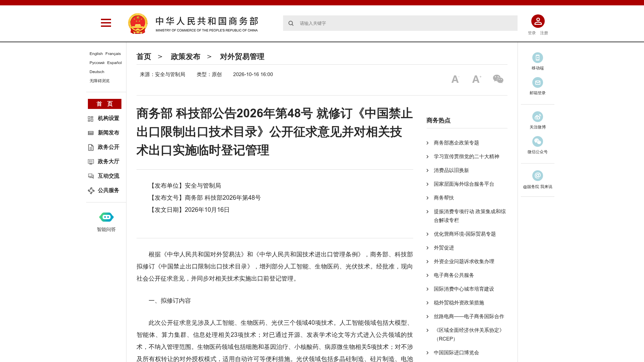
Task: Go to 对外贸易管理 in breadcrumb
Action: coord(242,57)
